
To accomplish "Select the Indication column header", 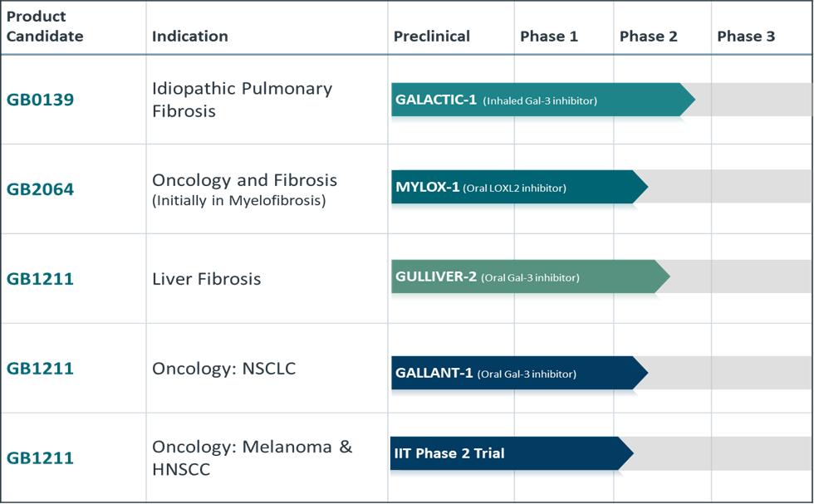I will tap(190, 37).
